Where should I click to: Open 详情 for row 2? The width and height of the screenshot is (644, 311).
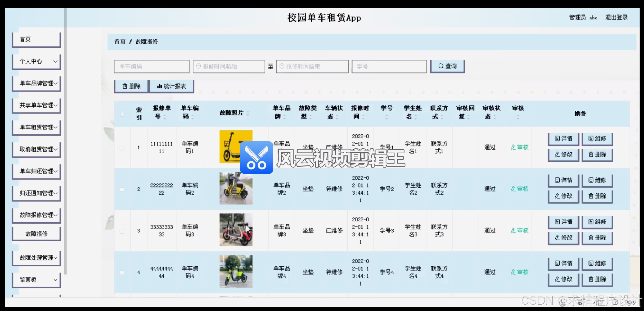[563, 180]
